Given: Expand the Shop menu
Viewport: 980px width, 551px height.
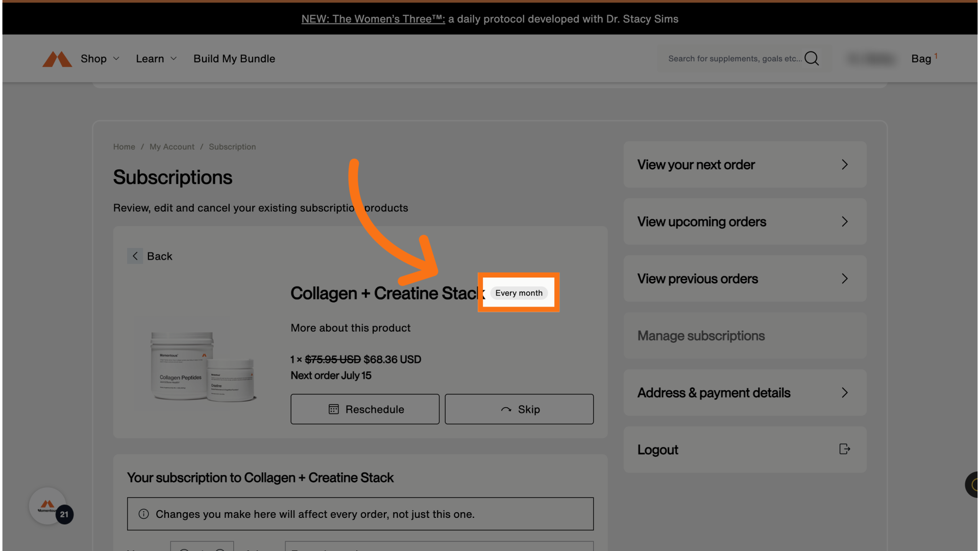Looking at the screenshot, I should [x=100, y=59].
